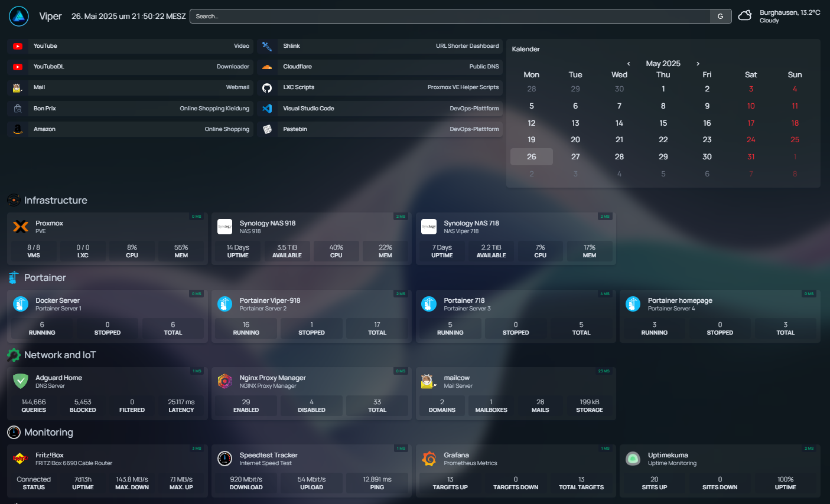Screen dimensions: 830x504
Task: Open the YouTubeDL Downloader bookmark
Action: (x=130, y=67)
